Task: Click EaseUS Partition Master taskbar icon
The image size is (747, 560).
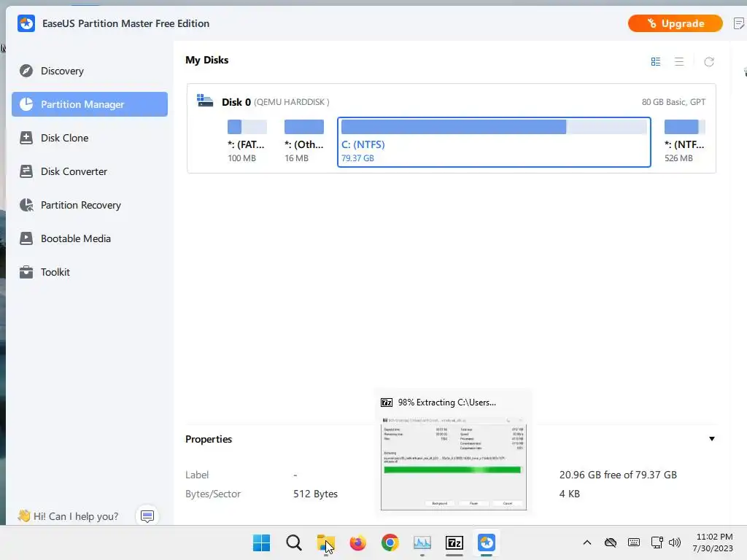Action: click(487, 542)
